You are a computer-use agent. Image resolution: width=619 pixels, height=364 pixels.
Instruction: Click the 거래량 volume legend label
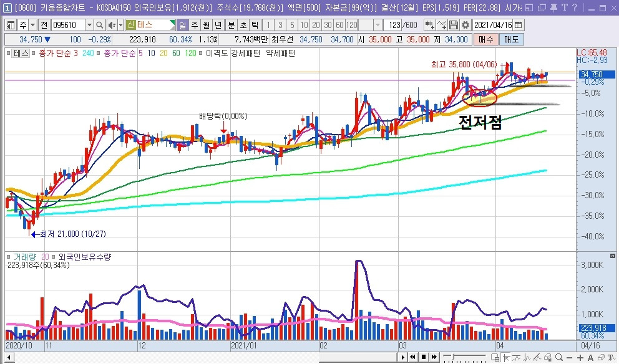[x=24, y=257]
